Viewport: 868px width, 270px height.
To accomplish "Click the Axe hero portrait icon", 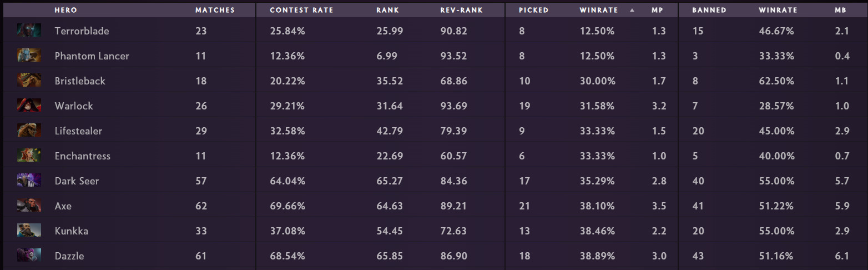I will [x=29, y=206].
